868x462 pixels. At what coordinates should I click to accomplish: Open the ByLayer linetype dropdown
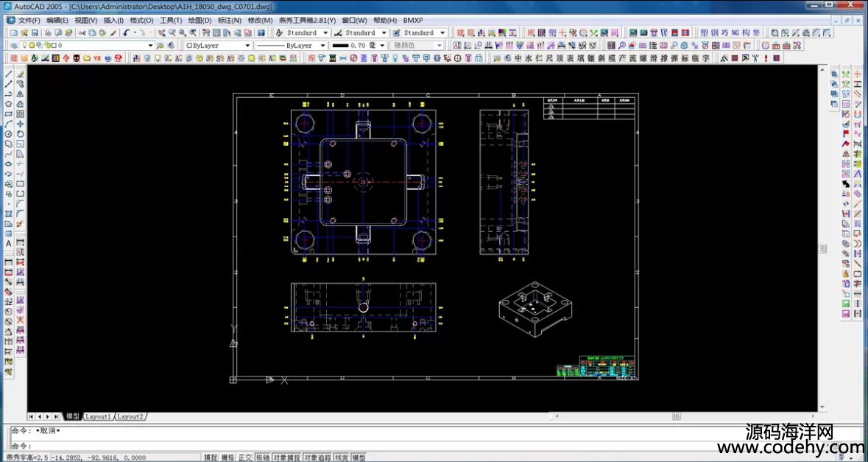323,46
